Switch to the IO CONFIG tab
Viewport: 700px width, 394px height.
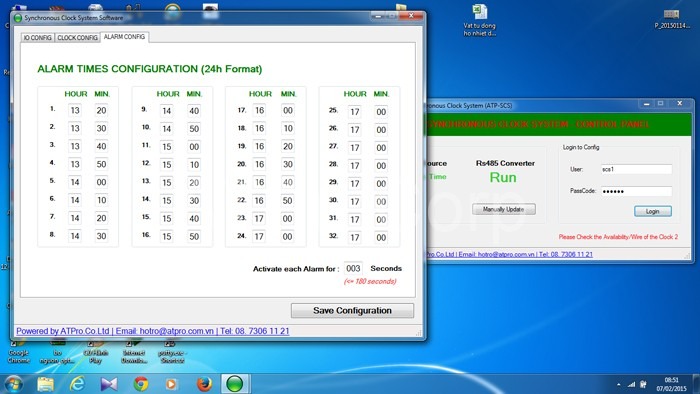point(38,37)
